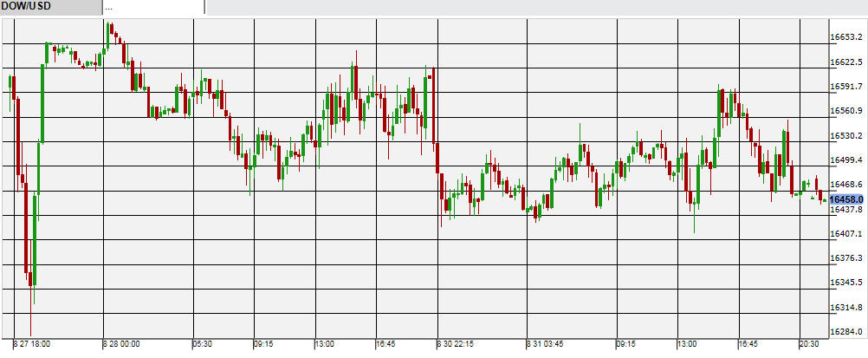Select the 16530.2 price level label
Screen dimensions: 868x358
pos(847,136)
